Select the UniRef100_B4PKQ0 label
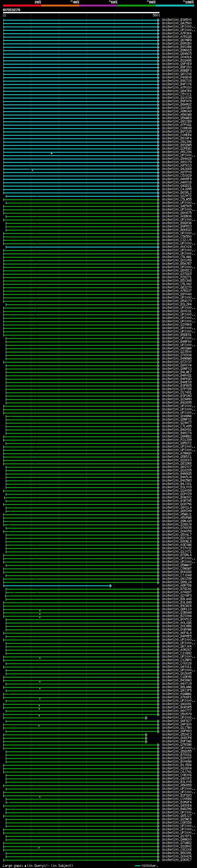197x868 pixels. tap(176, 379)
